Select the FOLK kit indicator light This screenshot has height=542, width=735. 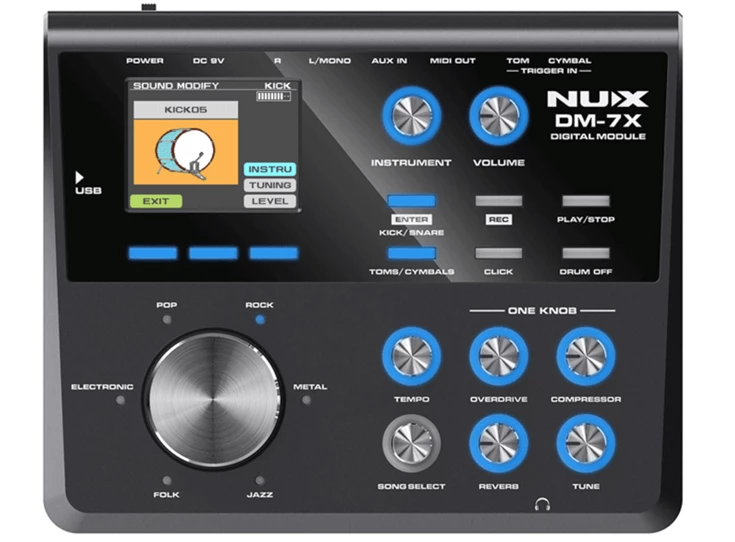[x=167, y=481]
